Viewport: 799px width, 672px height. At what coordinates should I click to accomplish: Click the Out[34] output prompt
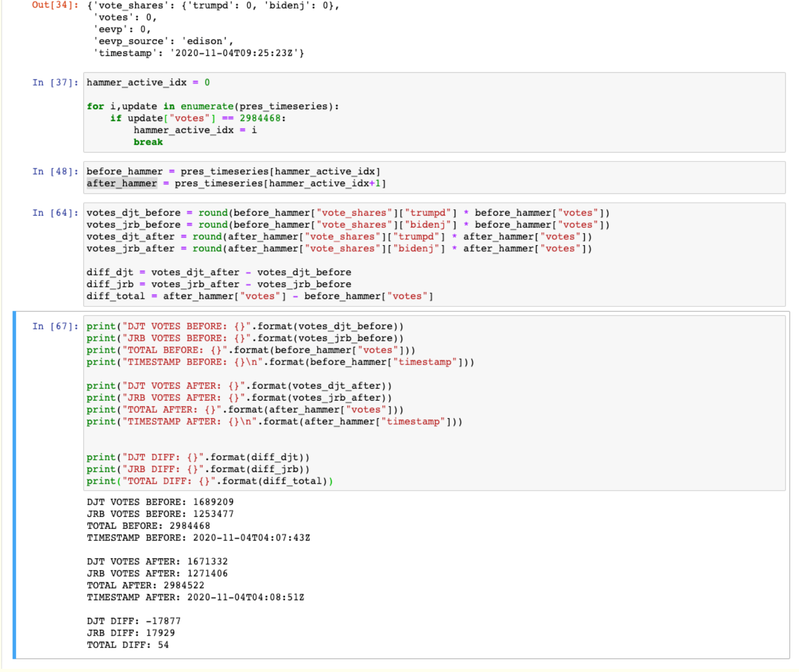pyautogui.click(x=55, y=5)
